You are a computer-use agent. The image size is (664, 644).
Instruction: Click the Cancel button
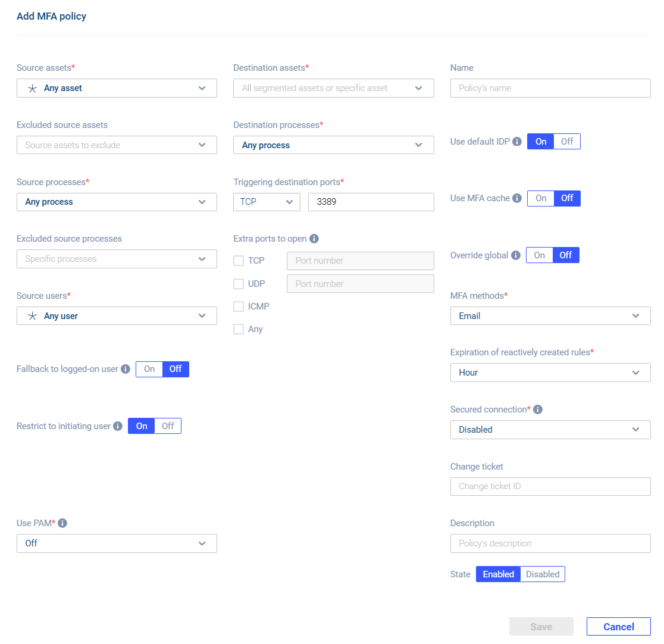[619, 627]
